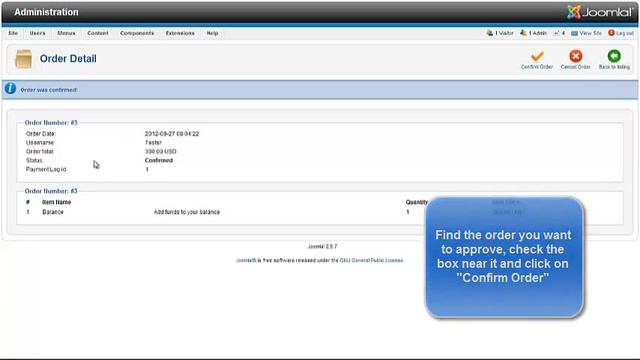Click the 1 Visitor status item
640x360 pixels.
[500, 33]
